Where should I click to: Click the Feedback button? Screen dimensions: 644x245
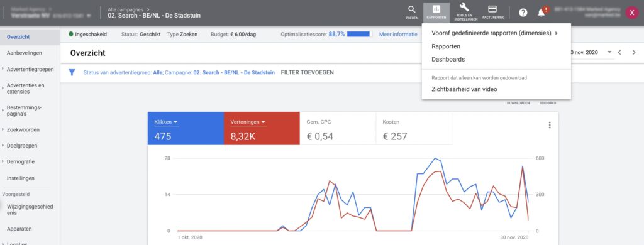548,103
